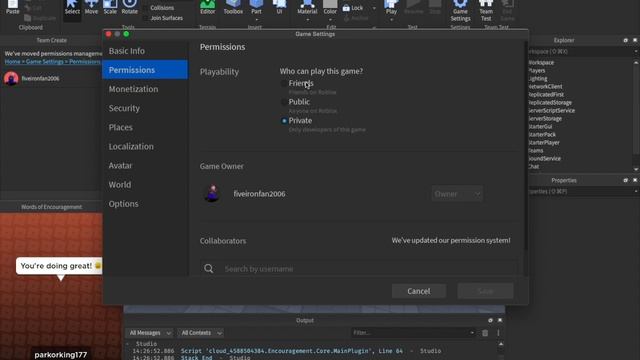Activate the Rotate tool
This screenshot has height=360, width=640.
129,7
